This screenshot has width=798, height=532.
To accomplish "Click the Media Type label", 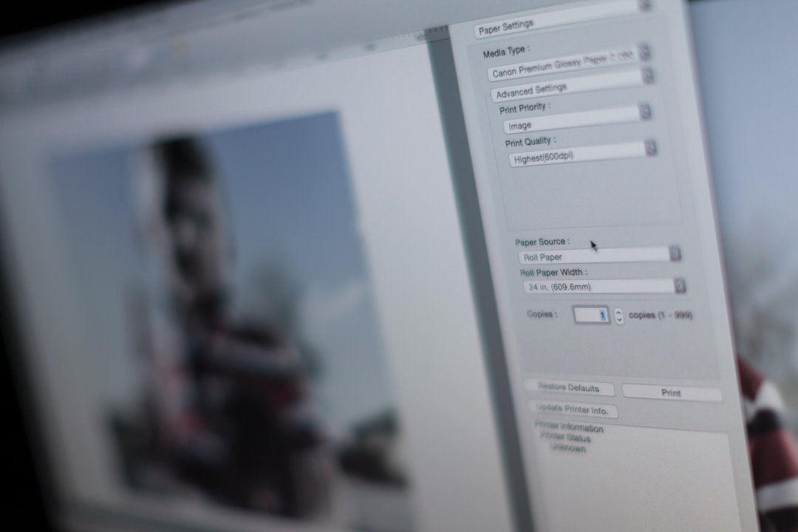I will pos(506,52).
